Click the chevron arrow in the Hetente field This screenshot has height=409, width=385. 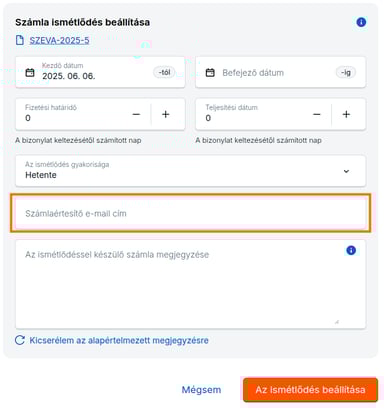tap(346, 171)
